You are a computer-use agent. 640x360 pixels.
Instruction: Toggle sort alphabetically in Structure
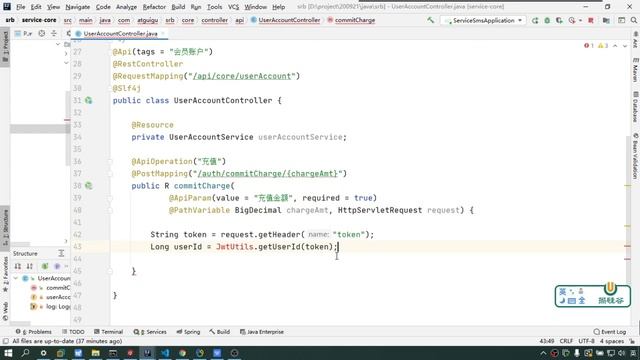30,266
